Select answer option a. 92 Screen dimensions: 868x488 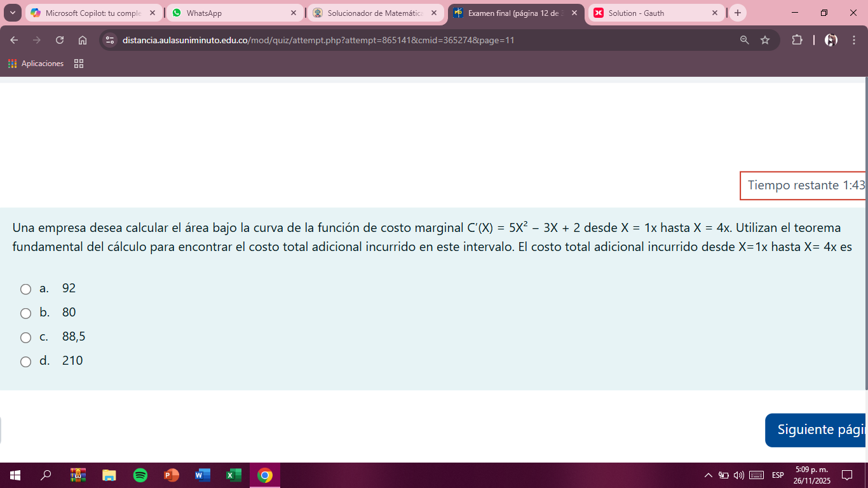coord(26,289)
